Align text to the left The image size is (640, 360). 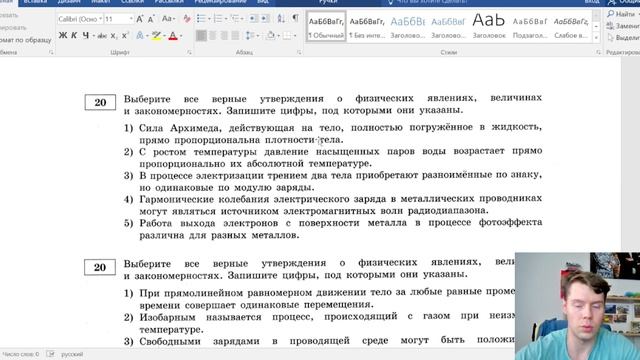(201, 36)
